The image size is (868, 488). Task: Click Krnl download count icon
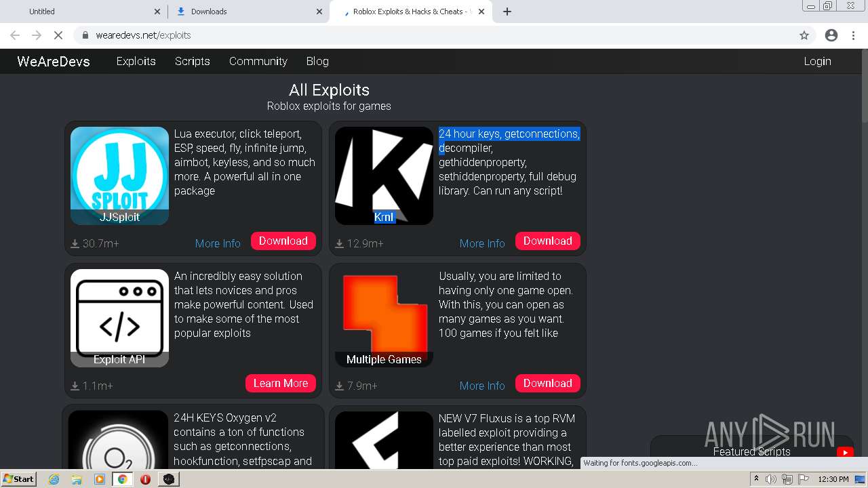(340, 243)
